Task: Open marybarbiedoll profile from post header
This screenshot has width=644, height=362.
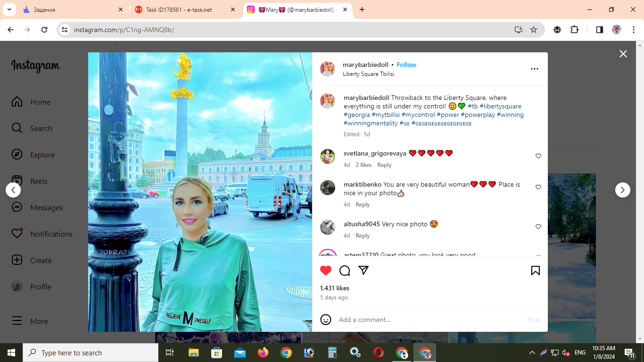Action: pyautogui.click(x=365, y=65)
